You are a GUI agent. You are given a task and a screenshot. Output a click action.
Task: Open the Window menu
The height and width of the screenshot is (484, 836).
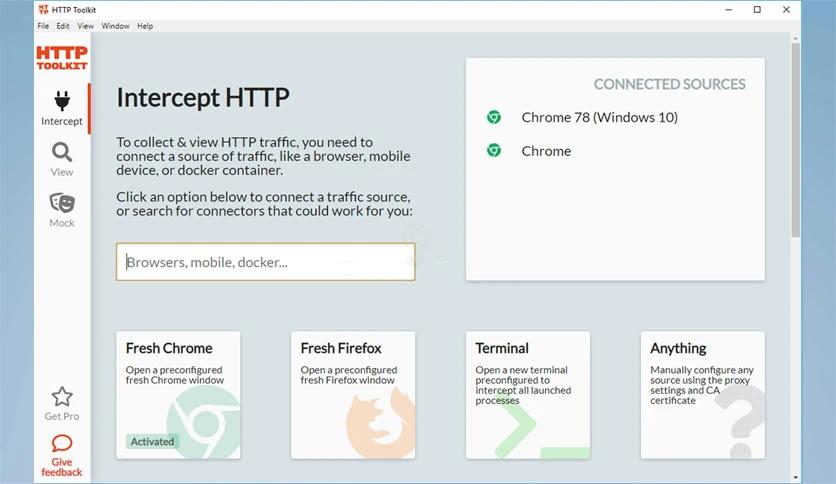[115, 26]
